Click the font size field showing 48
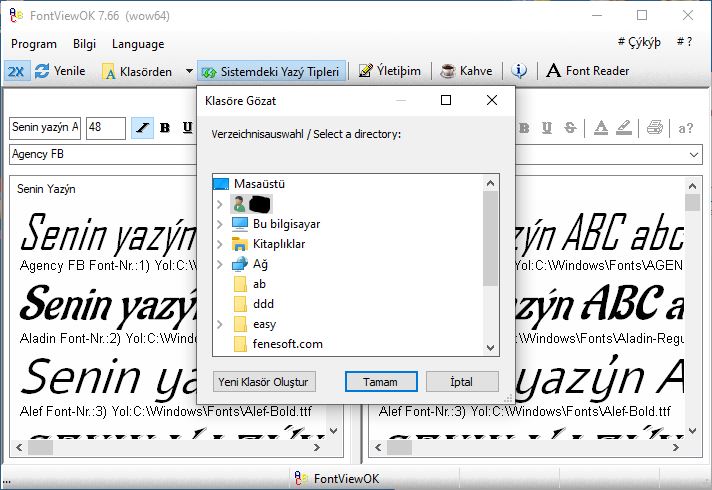This screenshot has height=490, width=712. [x=106, y=128]
